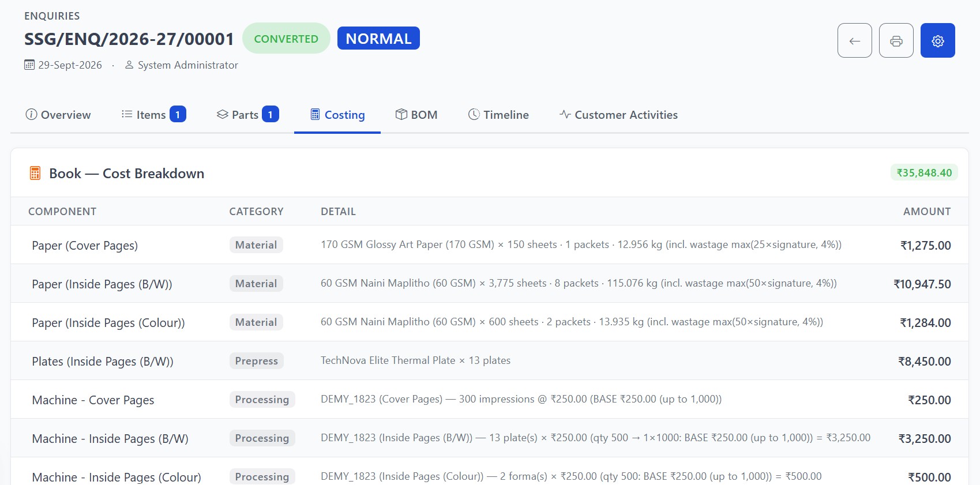Switch to the Timeline tab
980x485 pixels.
[x=498, y=115]
